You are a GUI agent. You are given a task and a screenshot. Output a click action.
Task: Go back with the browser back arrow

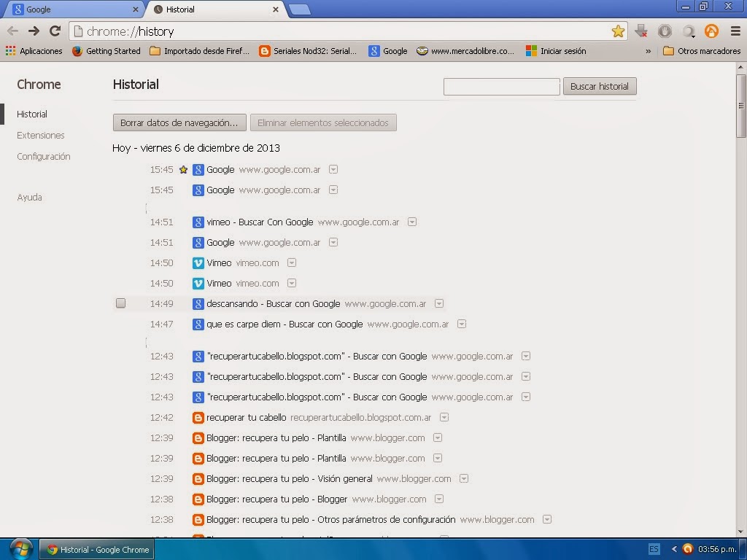pos(13,31)
